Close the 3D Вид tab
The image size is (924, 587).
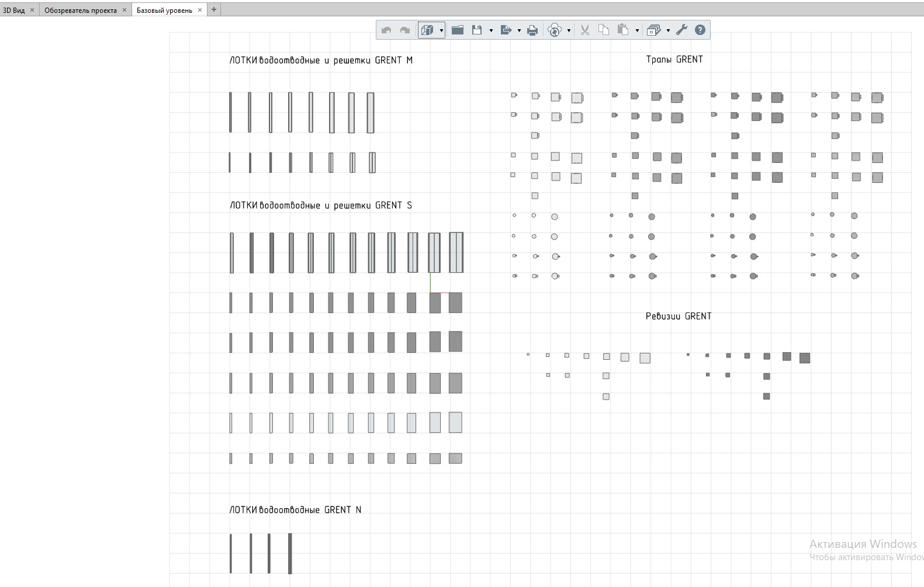point(32,10)
